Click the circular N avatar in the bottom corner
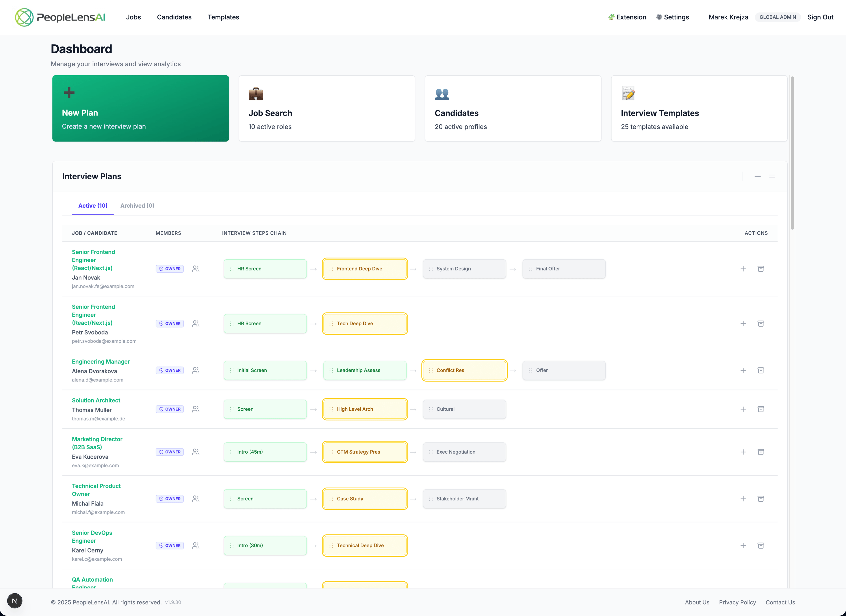Image resolution: width=846 pixels, height=616 pixels. click(x=15, y=601)
